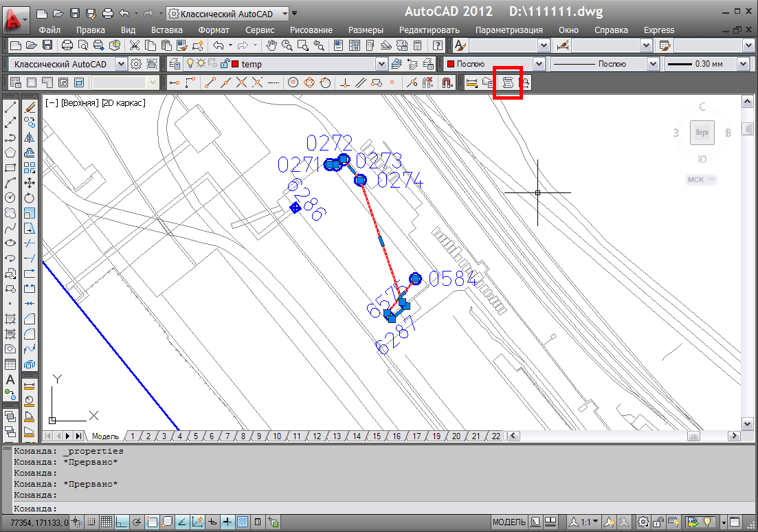Click the МОДЕЛЬ button in status bar

pos(509,522)
